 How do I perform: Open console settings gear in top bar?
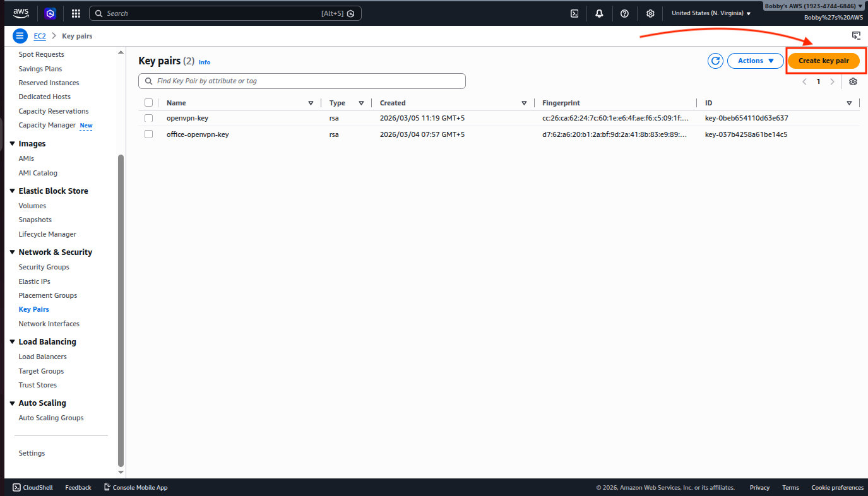tap(650, 13)
